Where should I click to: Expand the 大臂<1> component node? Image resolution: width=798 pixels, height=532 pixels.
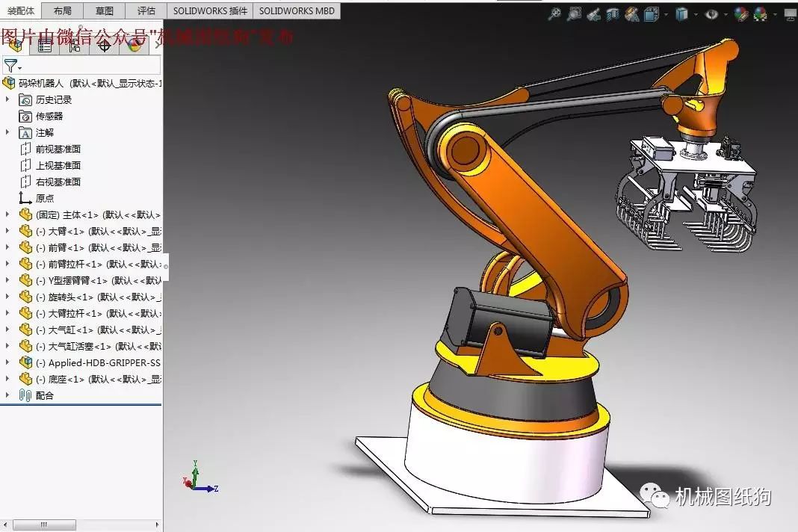coord(7,231)
